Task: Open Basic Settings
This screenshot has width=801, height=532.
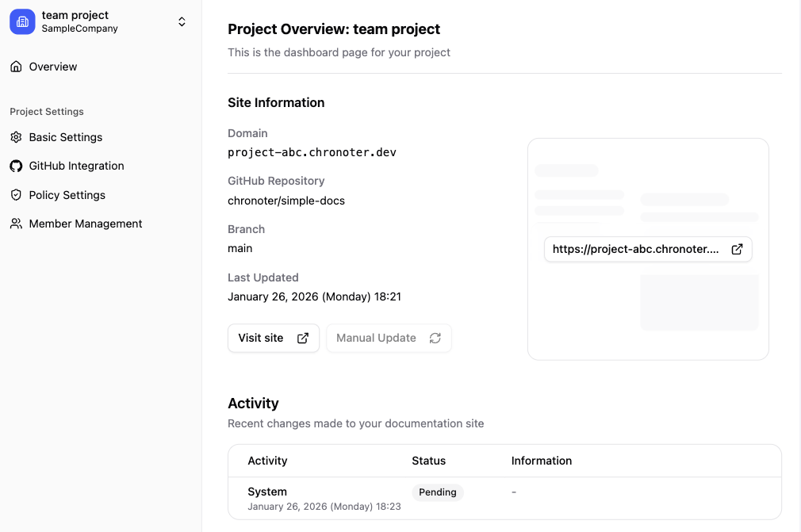Action: [x=66, y=137]
